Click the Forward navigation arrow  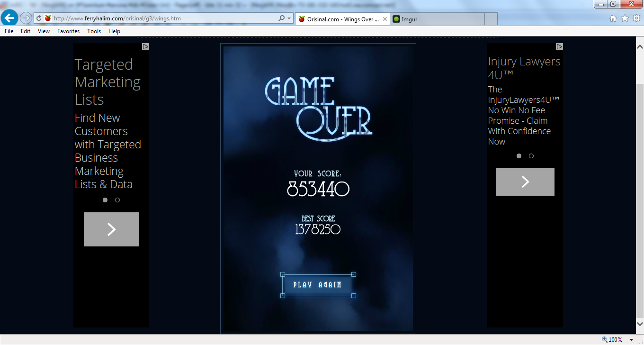click(x=26, y=18)
